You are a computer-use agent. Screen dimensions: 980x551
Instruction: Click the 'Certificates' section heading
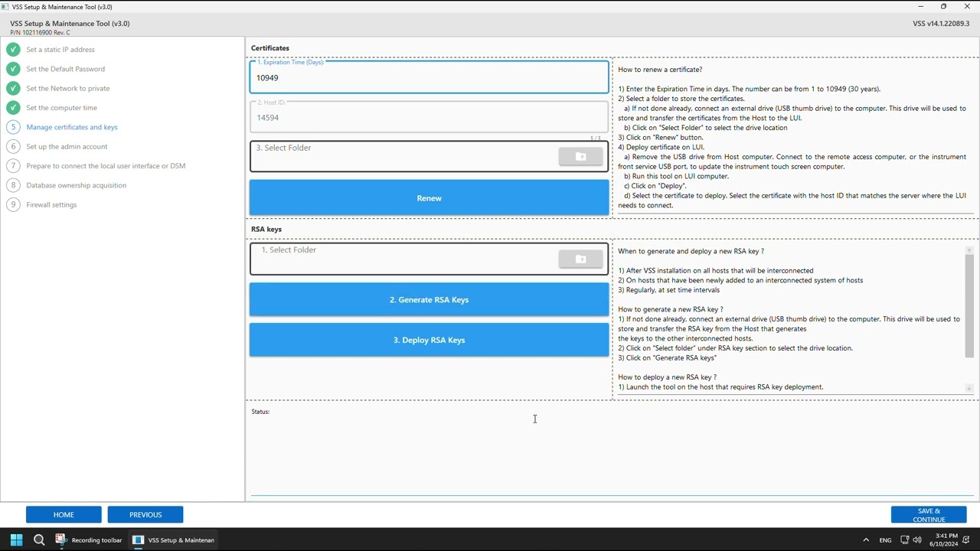[270, 48]
